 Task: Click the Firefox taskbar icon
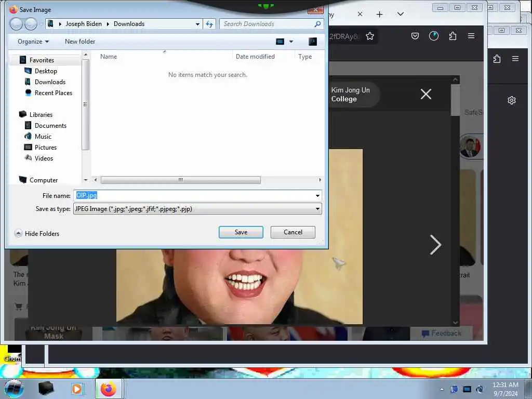108,389
